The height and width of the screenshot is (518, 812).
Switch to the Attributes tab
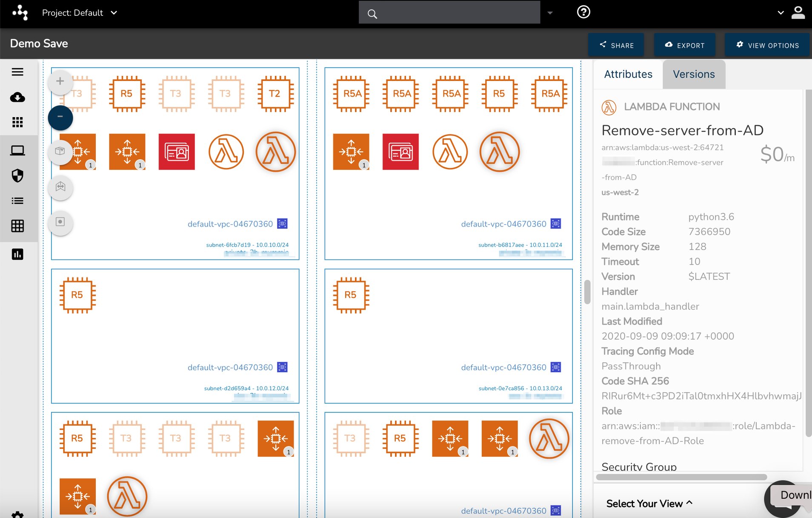pos(628,74)
